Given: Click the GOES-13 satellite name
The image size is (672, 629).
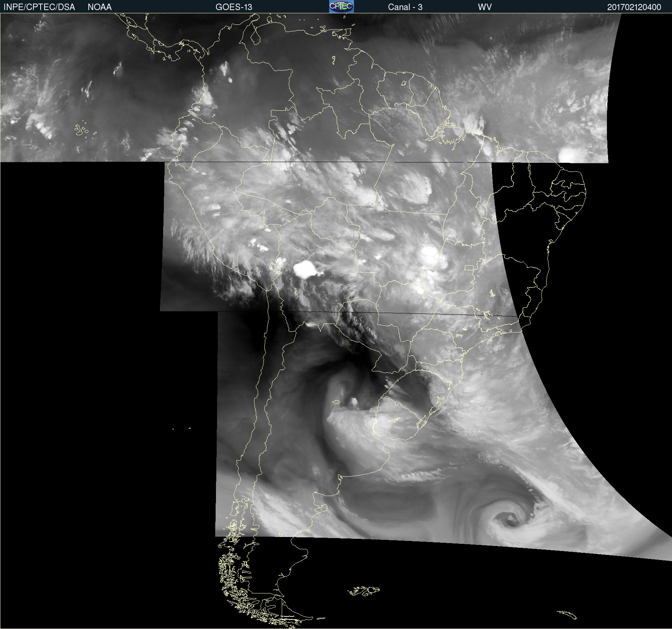Looking at the screenshot, I should (x=234, y=7).
